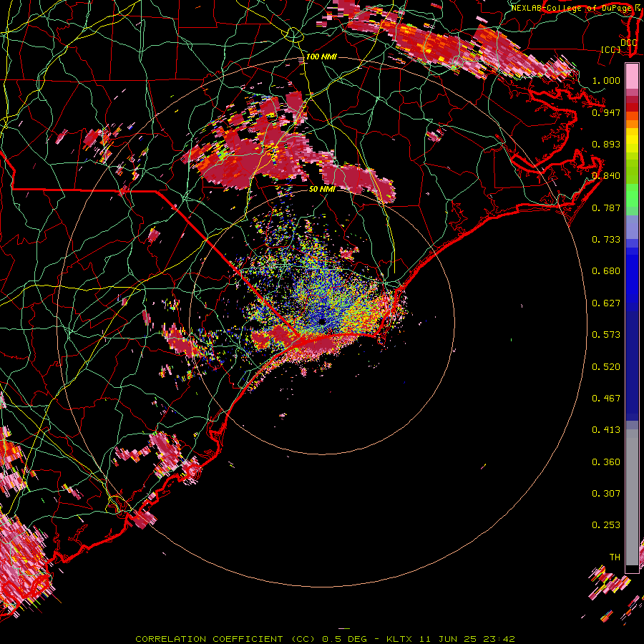Click the 100 NMI range ring label
This screenshot has width=644, height=644.
pyautogui.click(x=321, y=57)
